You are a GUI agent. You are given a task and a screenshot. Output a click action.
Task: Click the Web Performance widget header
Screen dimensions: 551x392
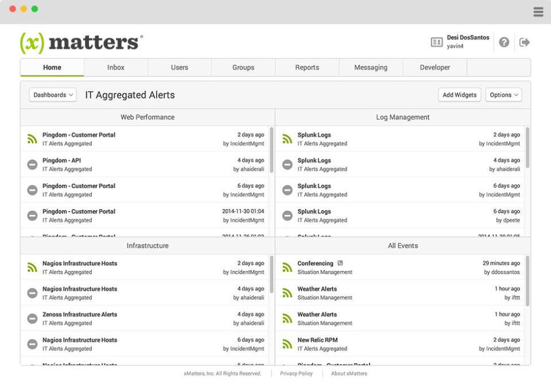pyautogui.click(x=148, y=117)
